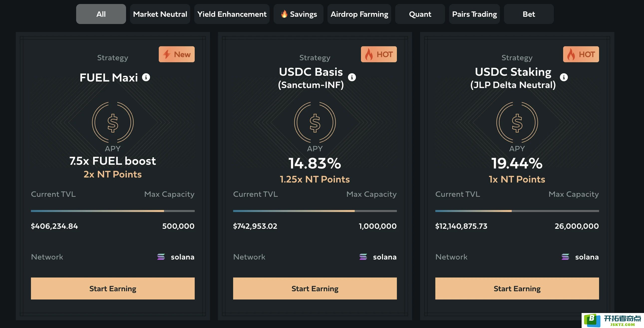Click the dollar coin icon on USDC Staking

click(x=517, y=122)
